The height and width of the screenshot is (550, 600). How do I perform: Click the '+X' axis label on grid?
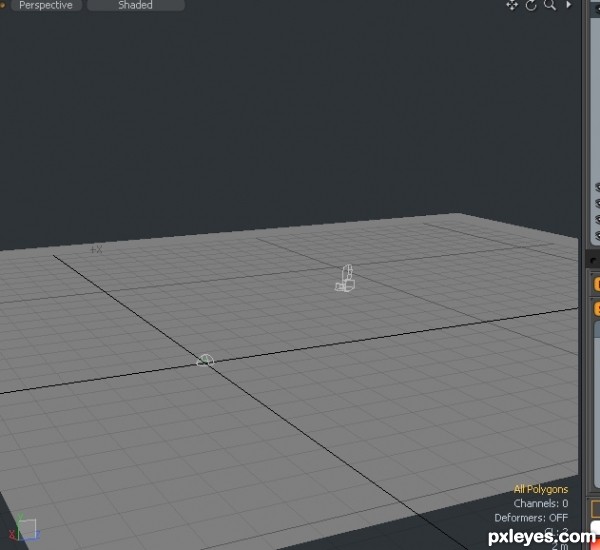96,250
